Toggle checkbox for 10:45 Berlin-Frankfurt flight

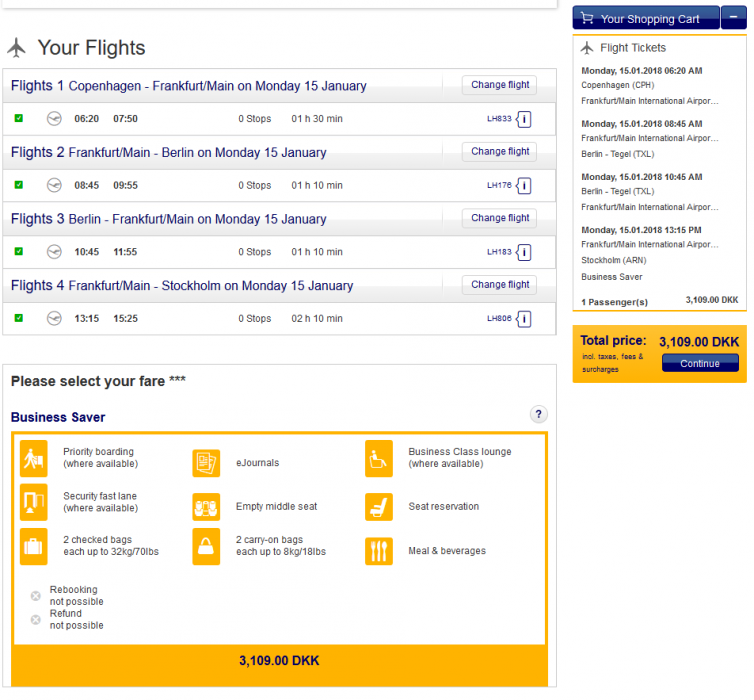(x=19, y=251)
